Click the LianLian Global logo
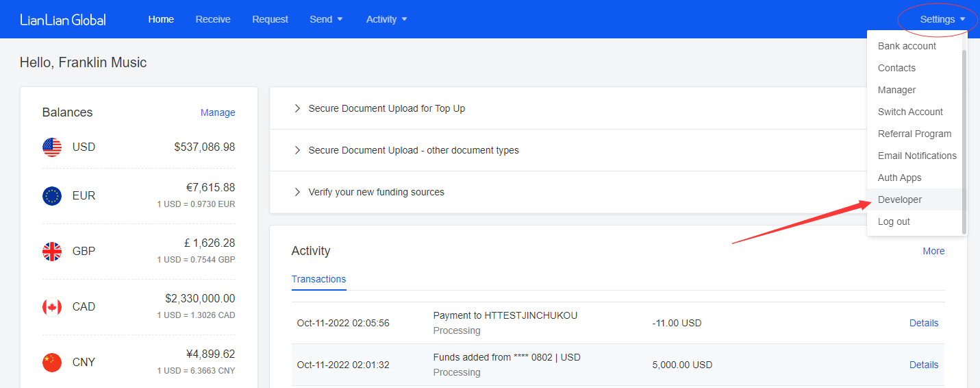 click(63, 19)
